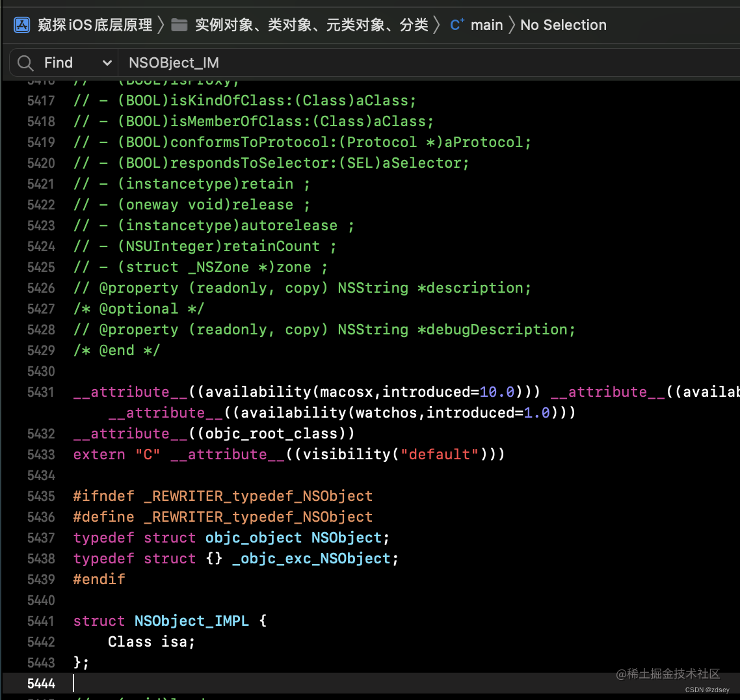Click the #endif directive

[x=99, y=579]
